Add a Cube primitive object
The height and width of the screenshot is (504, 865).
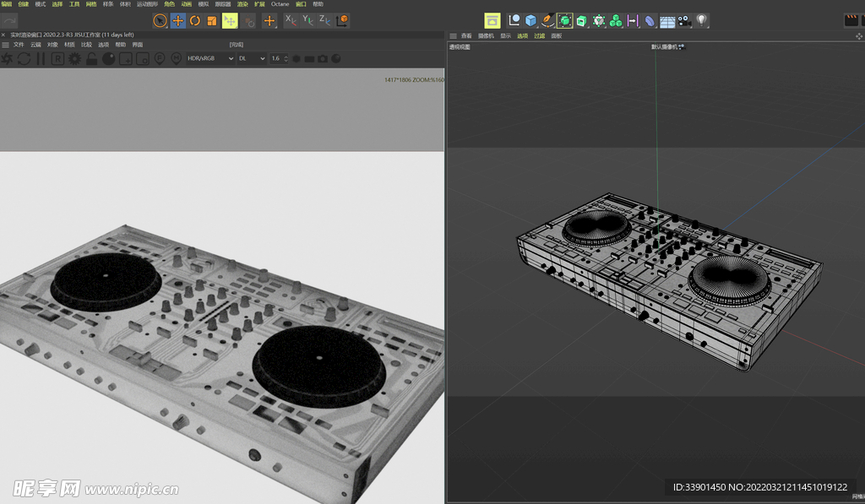coord(531,20)
